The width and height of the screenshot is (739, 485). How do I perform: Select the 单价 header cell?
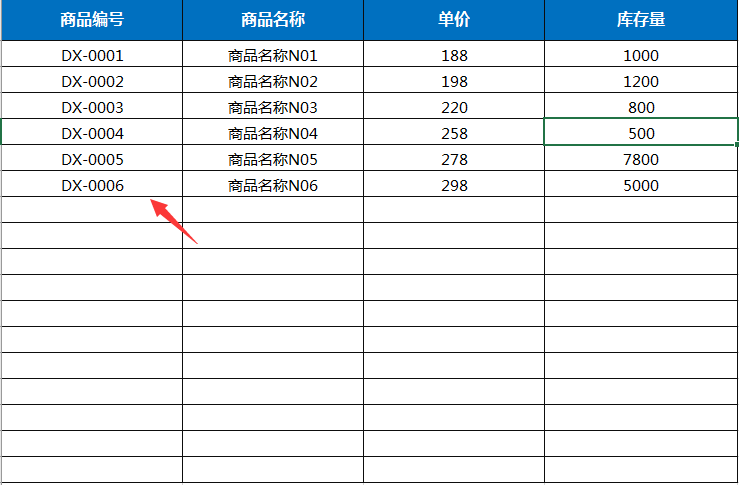pyautogui.click(x=454, y=20)
